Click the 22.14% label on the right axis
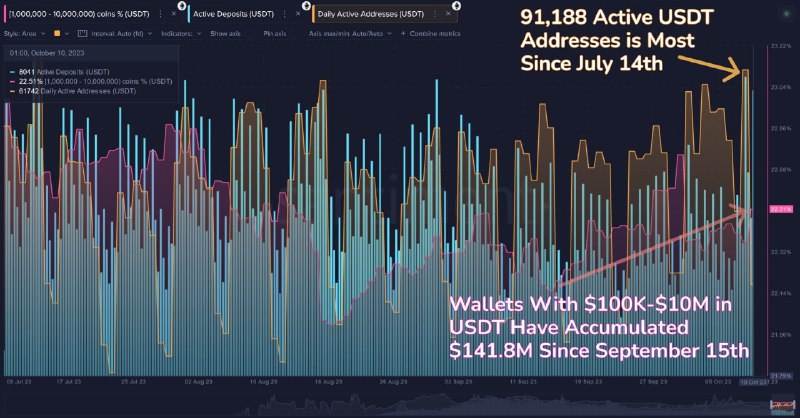Screen dimensions: 800x418 click(x=781, y=293)
